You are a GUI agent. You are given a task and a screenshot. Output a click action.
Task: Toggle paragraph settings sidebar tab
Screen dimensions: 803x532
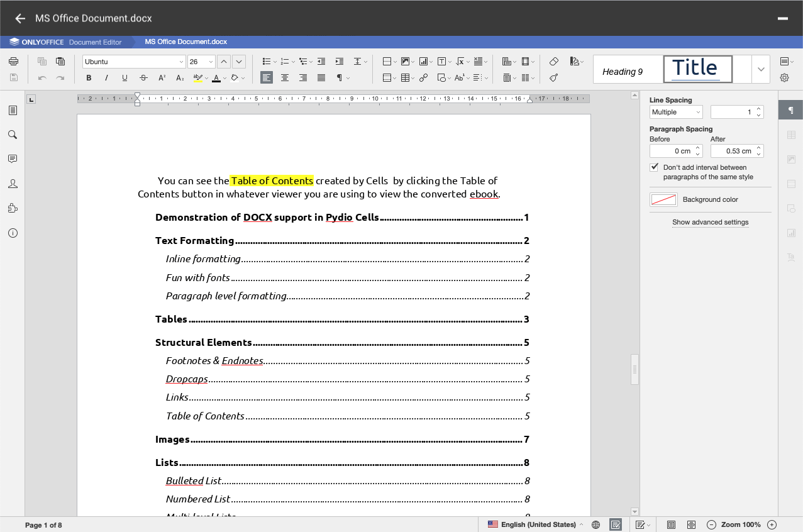pos(790,110)
